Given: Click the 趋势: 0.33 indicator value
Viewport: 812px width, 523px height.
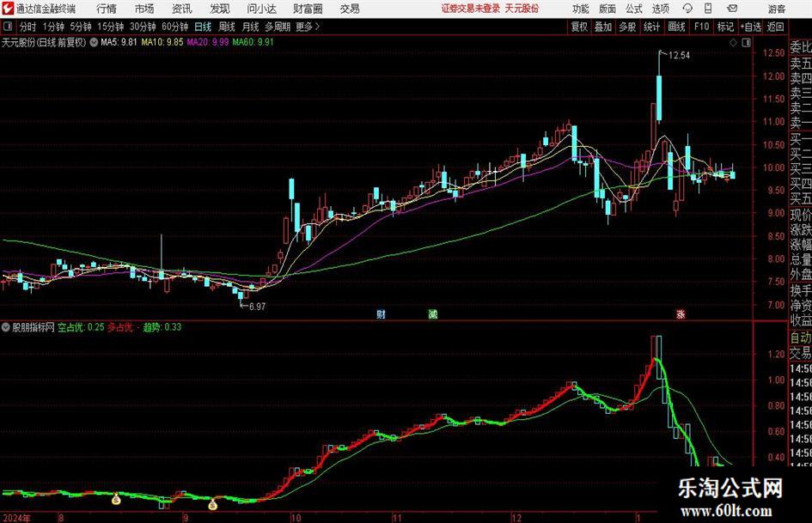Looking at the screenshot, I should coord(162,327).
